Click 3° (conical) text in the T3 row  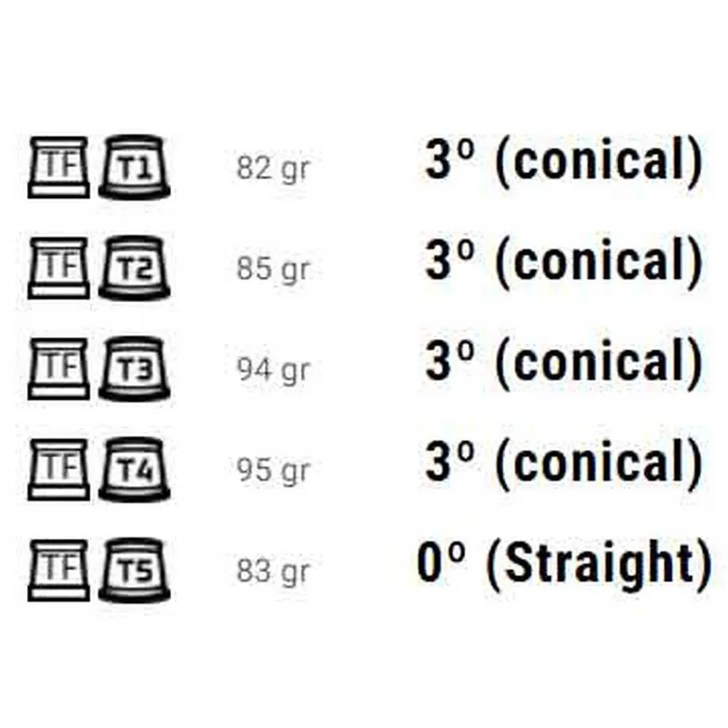tap(563, 363)
